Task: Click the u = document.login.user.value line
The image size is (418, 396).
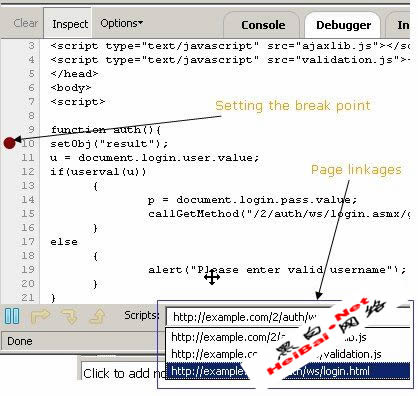Action: [155, 158]
